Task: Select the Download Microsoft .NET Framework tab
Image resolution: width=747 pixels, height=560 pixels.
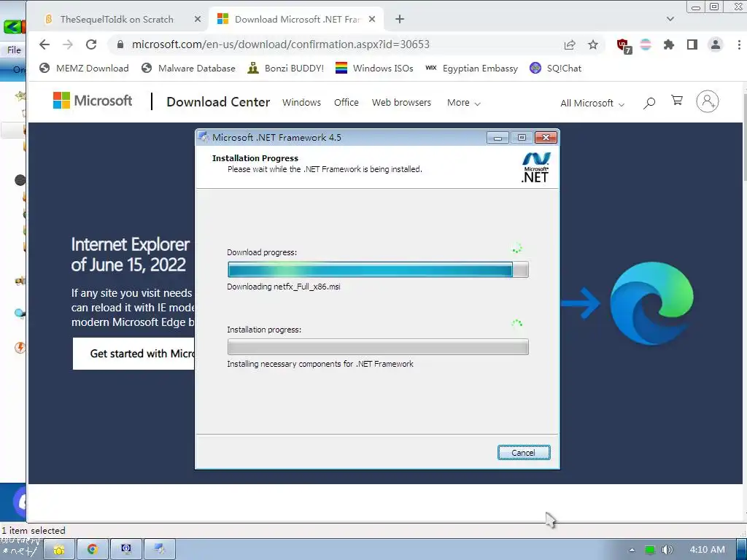Action: click(x=298, y=19)
